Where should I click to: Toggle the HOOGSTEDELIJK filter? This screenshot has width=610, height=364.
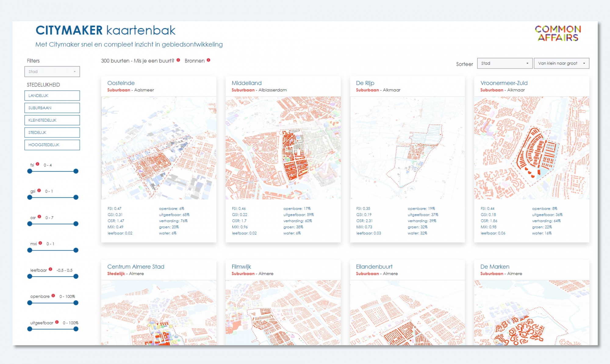pyautogui.click(x=52, y=145)
